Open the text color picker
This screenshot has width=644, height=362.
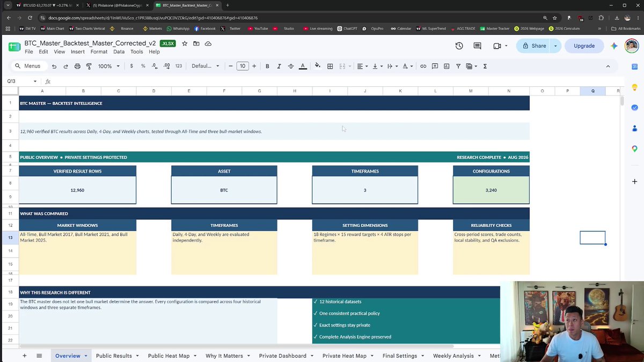tap(303, 66)
